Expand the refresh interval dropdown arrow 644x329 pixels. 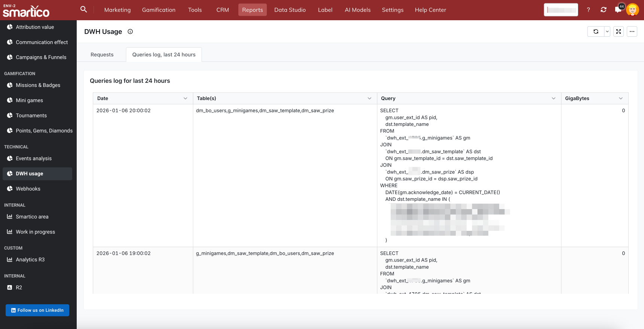pyautogui.click(x=607, y=31)
